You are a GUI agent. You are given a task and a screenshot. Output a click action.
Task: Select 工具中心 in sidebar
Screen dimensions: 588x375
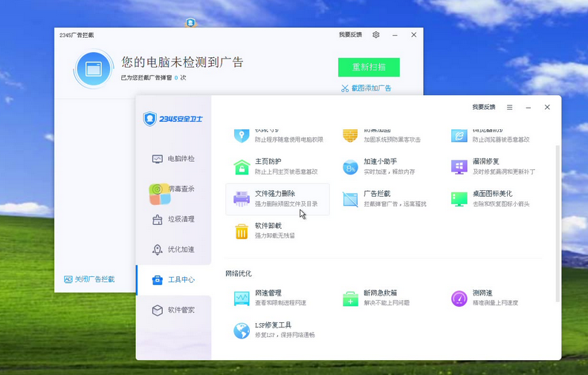click(174, 280)
